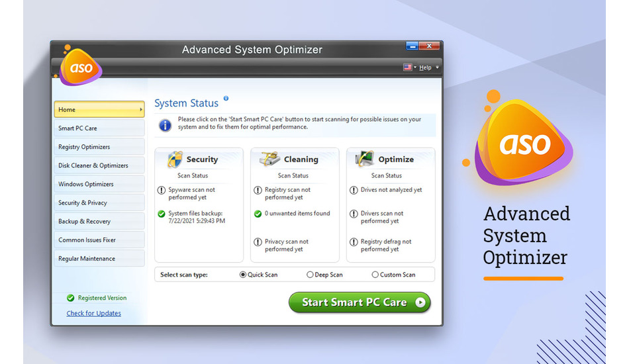Close the Advanced System Optimizer window
The image size is (629, 364).
click(x=429, y=46)
